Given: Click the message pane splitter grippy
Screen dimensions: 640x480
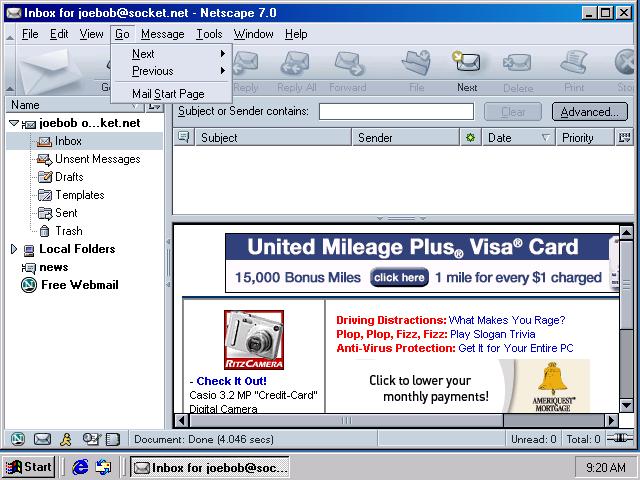Looking at the screenshot, I should (402, 218).
